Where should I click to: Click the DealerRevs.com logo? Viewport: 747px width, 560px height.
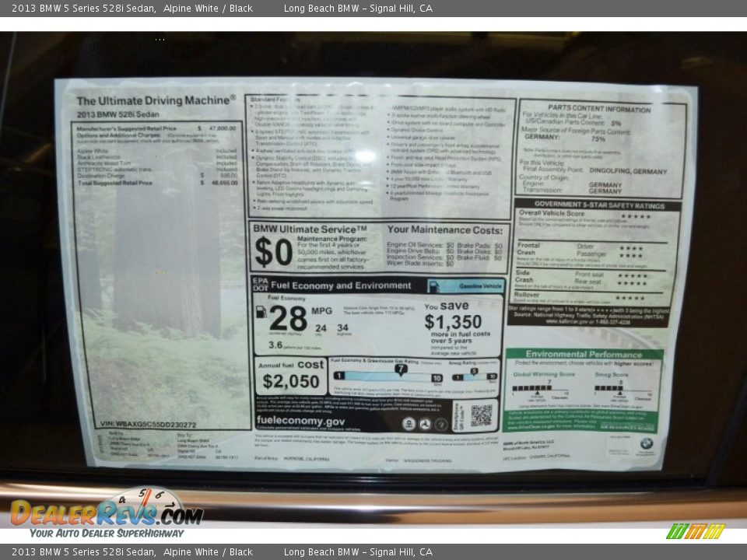pos(105,512)
